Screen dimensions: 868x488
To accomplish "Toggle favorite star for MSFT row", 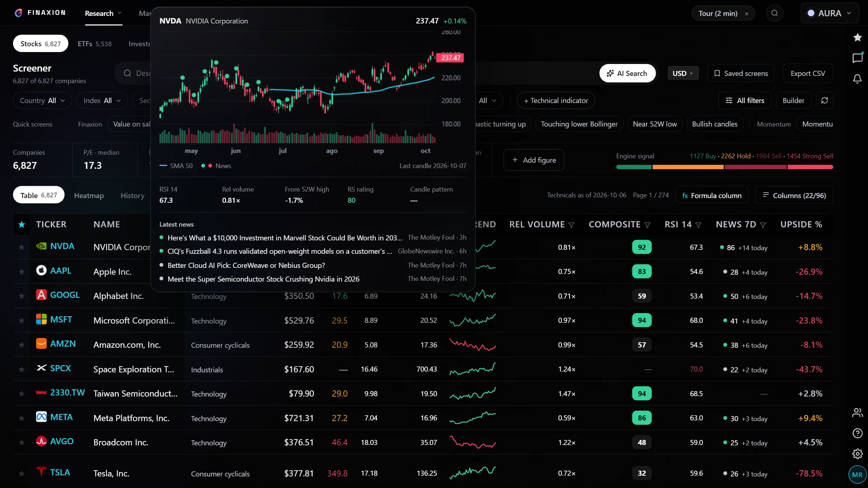I will pyautogui.click(x=22, y=320).
